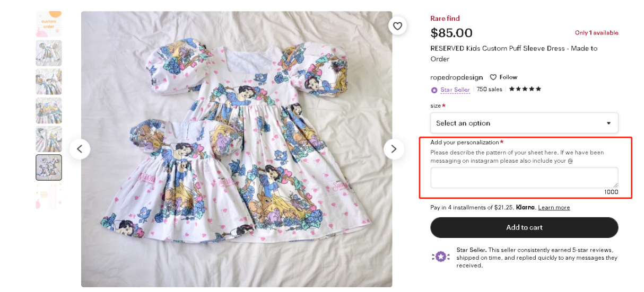This screenshot has height=292, width=644.
Task: Select the custom order thumbnail
Action: tap(49, 24)
